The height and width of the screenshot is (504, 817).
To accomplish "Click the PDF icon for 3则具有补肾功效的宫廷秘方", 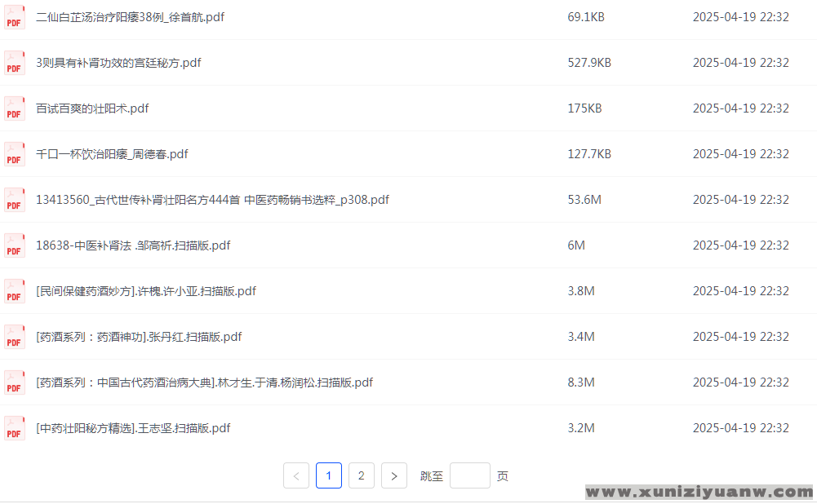I will click(15, 64).
